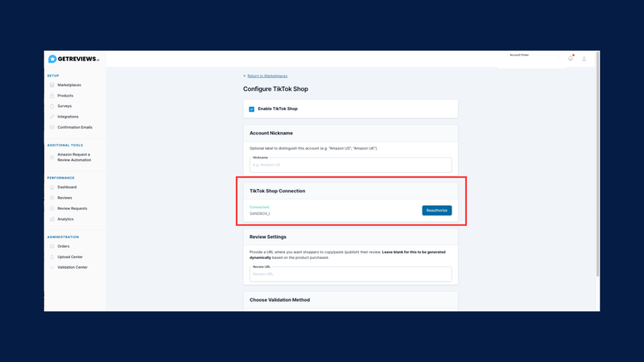The height and width of the screenshot is (362, 644).
Task: Click the Amazon Request a Review star icon
Action: (x=52, y=157)
